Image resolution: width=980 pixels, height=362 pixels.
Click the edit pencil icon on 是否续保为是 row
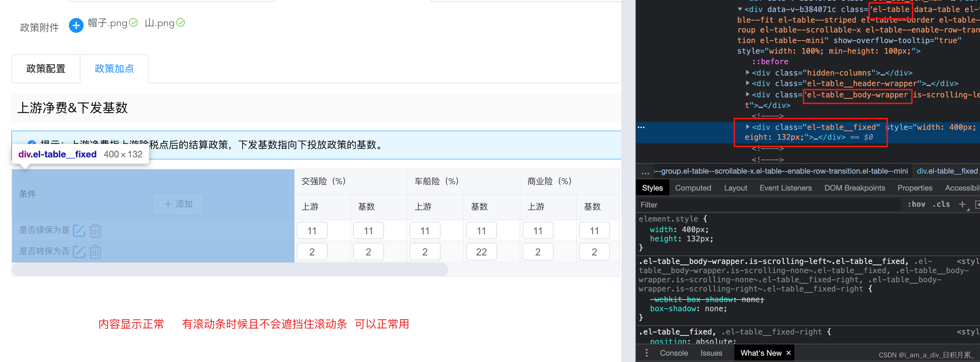click(x=79, y=230)
